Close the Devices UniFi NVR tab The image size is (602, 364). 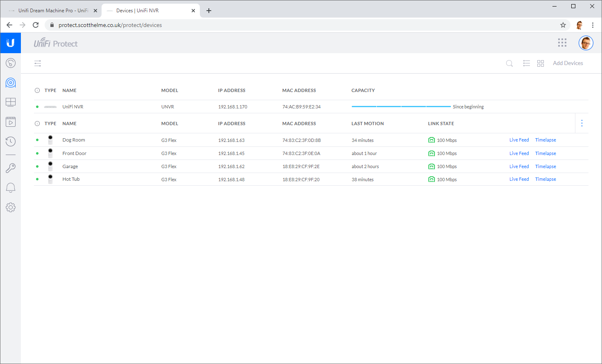click(x=193, y=11)
